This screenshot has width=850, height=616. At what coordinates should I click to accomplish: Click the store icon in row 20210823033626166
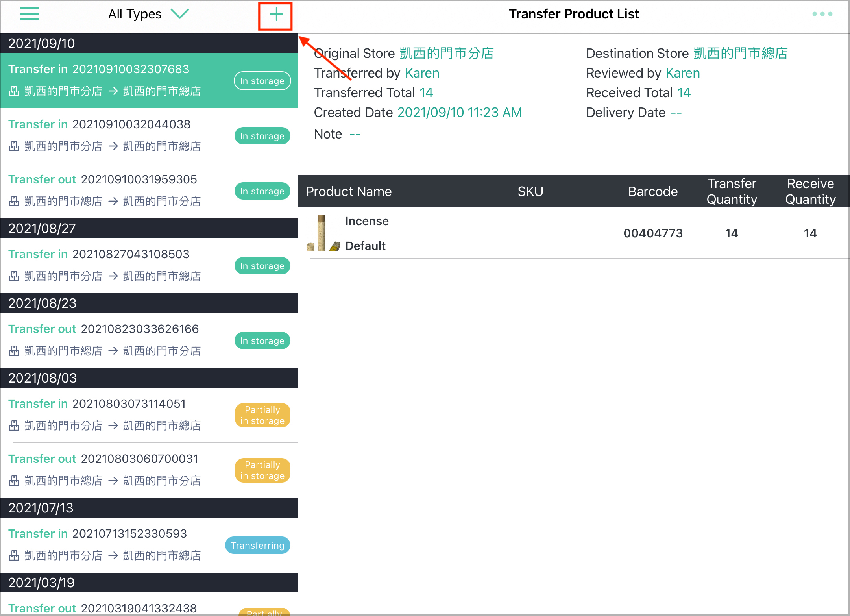(14, 351)
